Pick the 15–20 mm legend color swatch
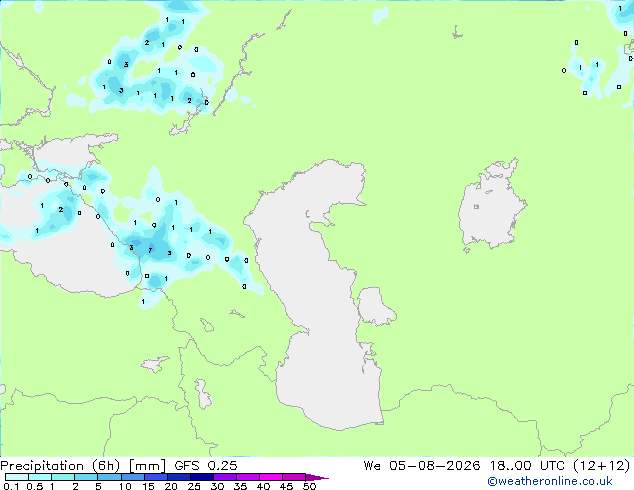 [155, 477]
